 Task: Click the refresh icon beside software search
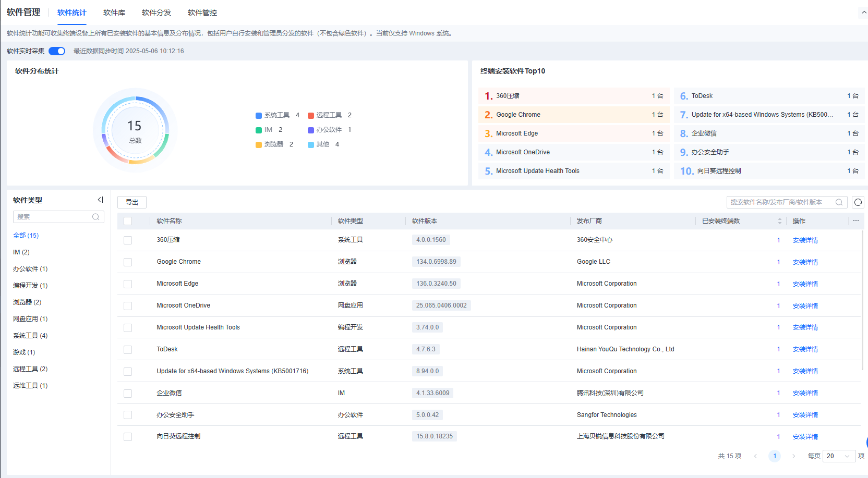point(858,202)
